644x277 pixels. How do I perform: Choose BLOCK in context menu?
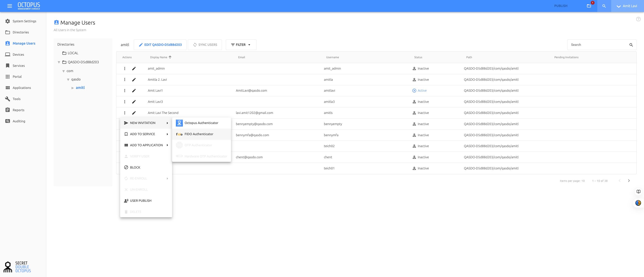pyautogui.click(x=146, y=167)
